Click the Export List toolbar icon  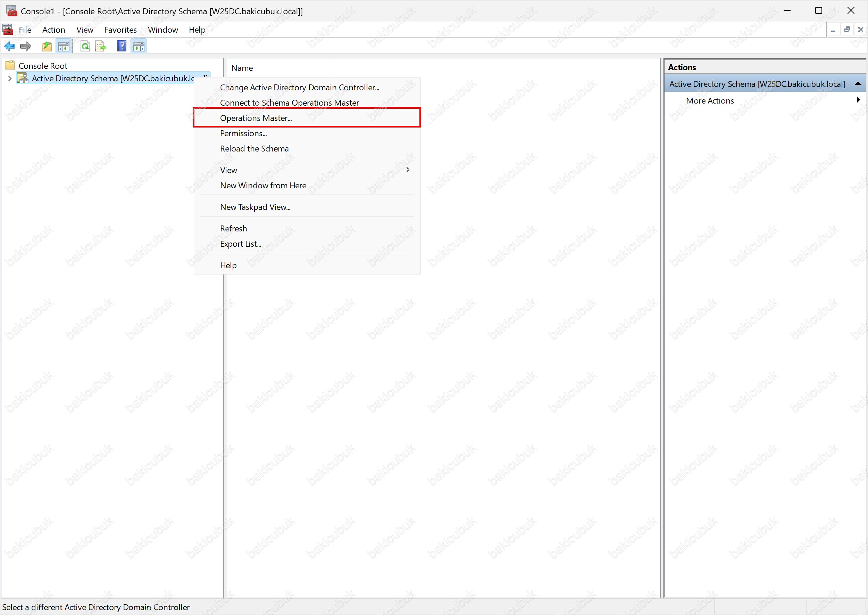pos(101,46)
